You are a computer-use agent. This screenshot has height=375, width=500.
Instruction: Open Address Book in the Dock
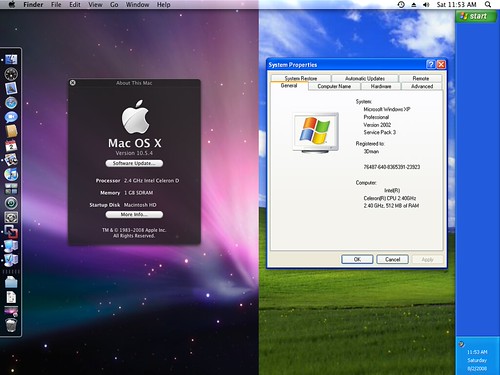[x=11, y=131]
